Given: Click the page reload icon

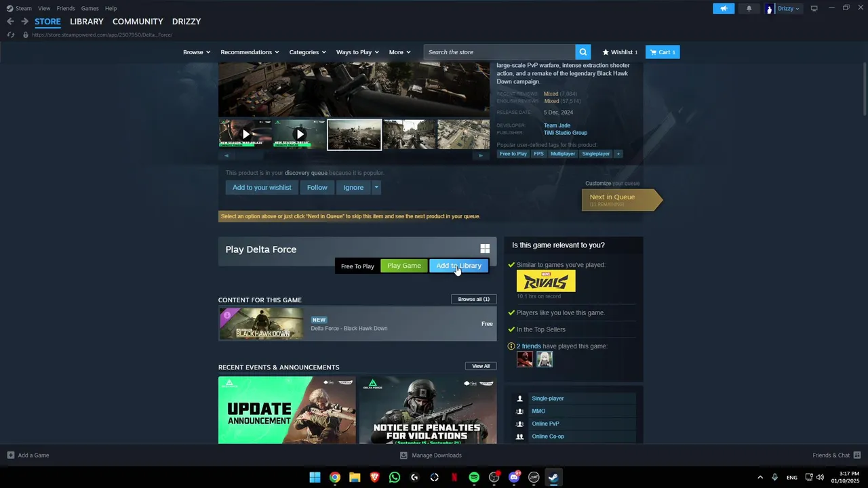Looking at the screenshot, I should (10, 35).
